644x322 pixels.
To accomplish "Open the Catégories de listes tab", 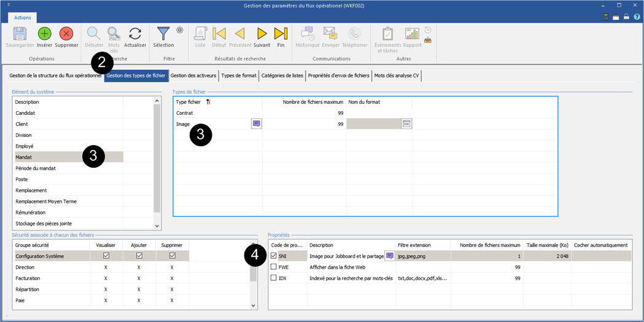I will pos(282,76).
